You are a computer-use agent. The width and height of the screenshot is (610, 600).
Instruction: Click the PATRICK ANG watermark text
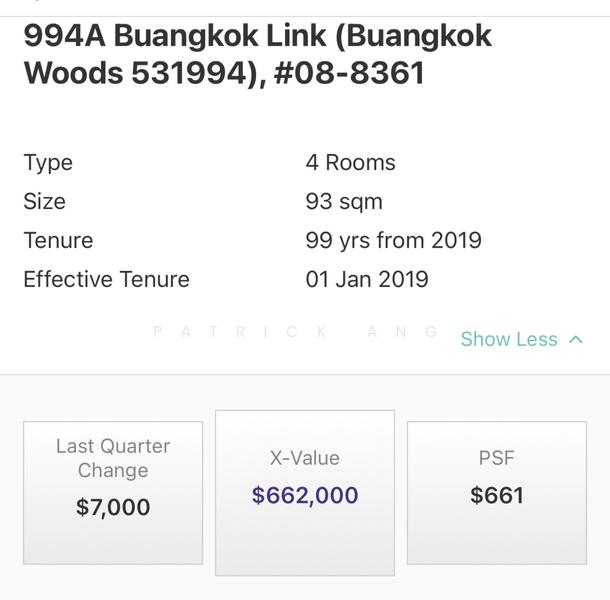pyautogui.click(x=296, y=332)
